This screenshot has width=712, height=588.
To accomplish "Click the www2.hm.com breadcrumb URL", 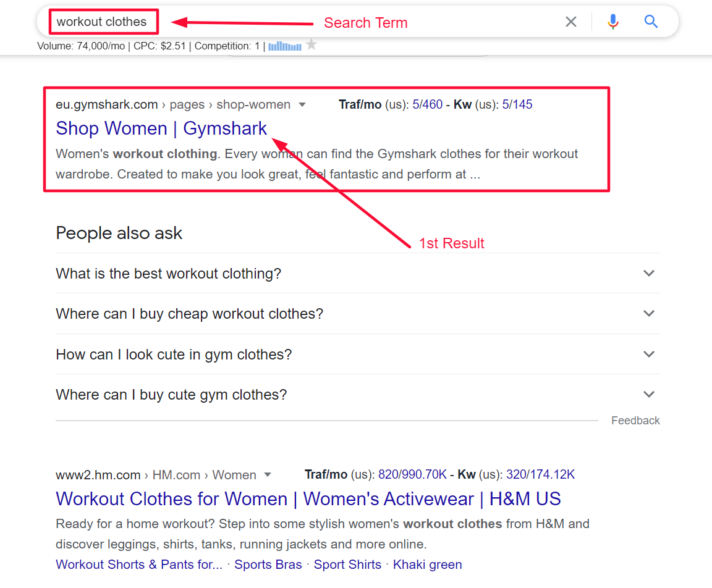I will click(156, 475).
